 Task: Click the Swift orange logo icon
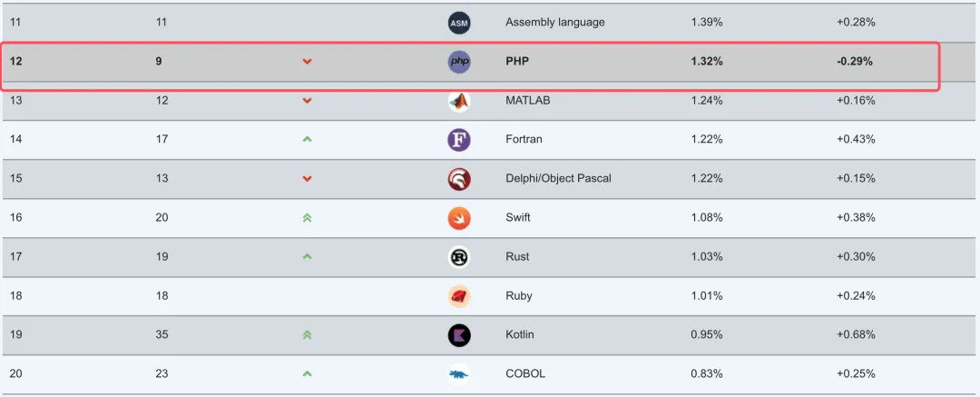click(459, 218)
